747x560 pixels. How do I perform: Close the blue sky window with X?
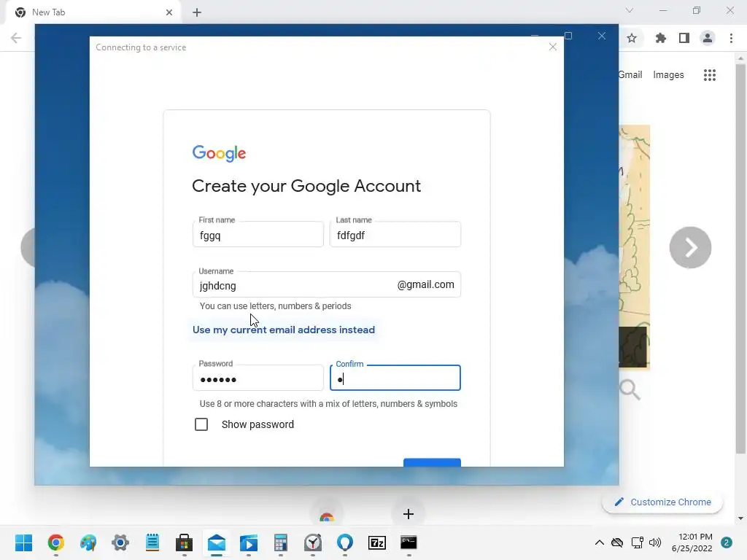(x=602, y=36)
